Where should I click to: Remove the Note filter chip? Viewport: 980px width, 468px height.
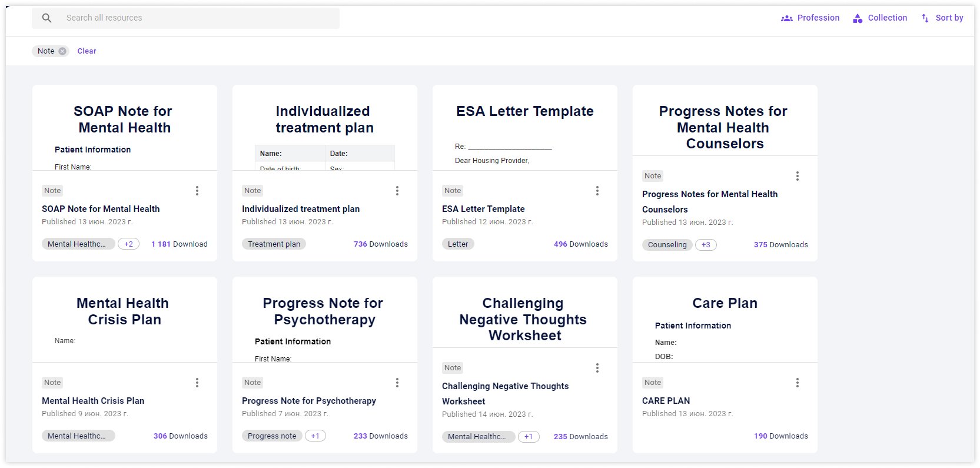[x=61, y=51]
